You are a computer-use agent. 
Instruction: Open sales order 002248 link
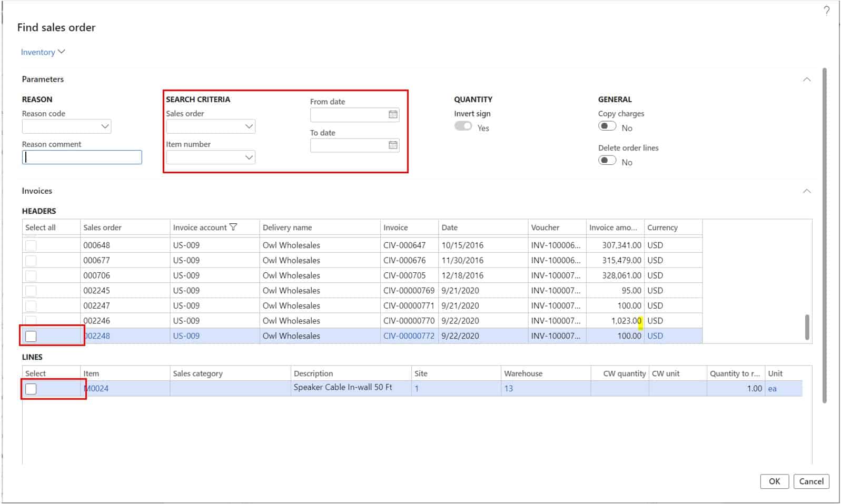click(x=97, y=336)
